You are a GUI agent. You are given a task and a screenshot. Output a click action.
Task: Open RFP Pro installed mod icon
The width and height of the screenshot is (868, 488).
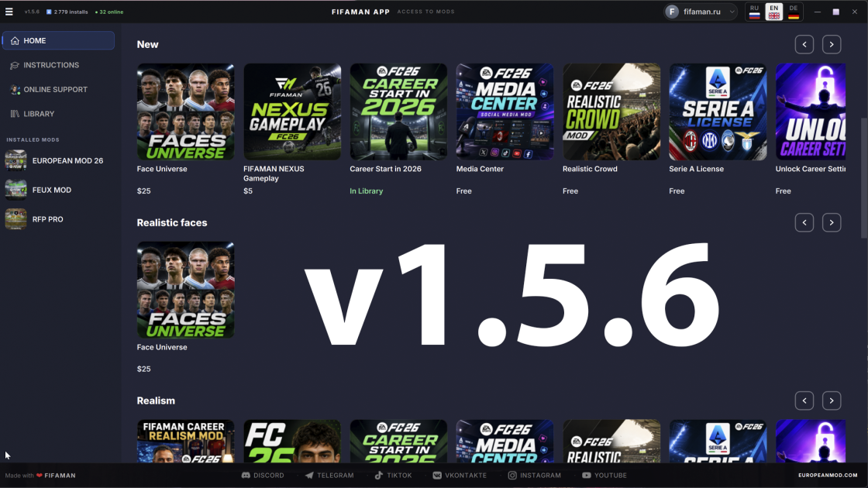coord(15,219)
